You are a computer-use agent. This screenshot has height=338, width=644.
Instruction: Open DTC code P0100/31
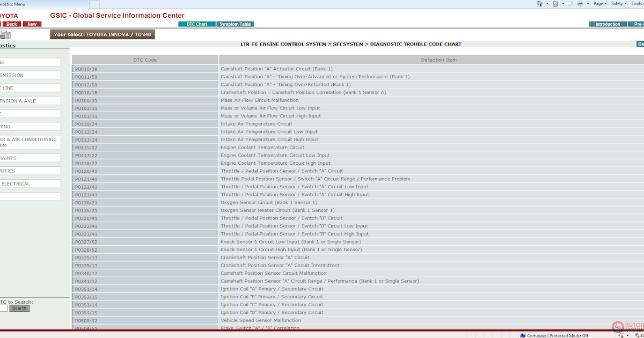pyautogui.click(x=86, y=100)
